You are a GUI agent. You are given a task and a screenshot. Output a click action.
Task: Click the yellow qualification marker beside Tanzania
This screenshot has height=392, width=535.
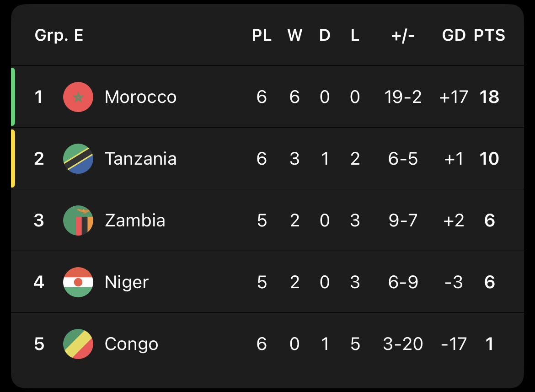click(13, 158)
